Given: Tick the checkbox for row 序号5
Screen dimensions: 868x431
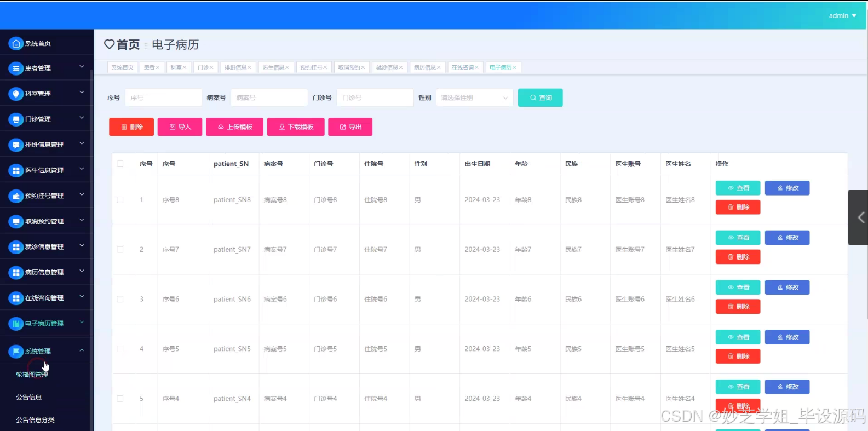Looking at the screenshot, I should click(120, 349).
